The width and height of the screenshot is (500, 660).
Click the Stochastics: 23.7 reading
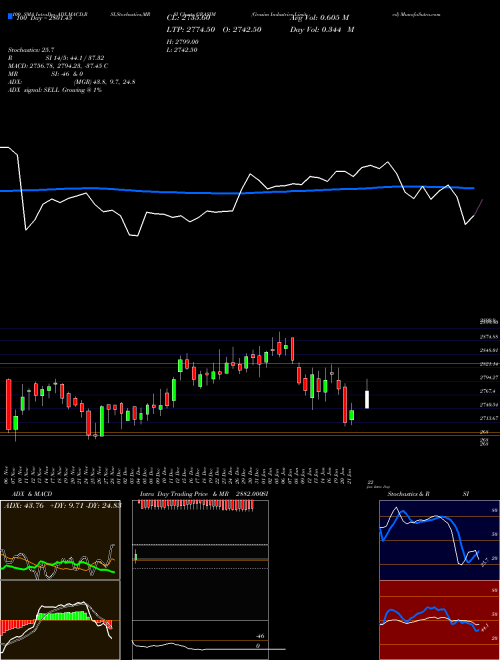(x=31, y=50)
